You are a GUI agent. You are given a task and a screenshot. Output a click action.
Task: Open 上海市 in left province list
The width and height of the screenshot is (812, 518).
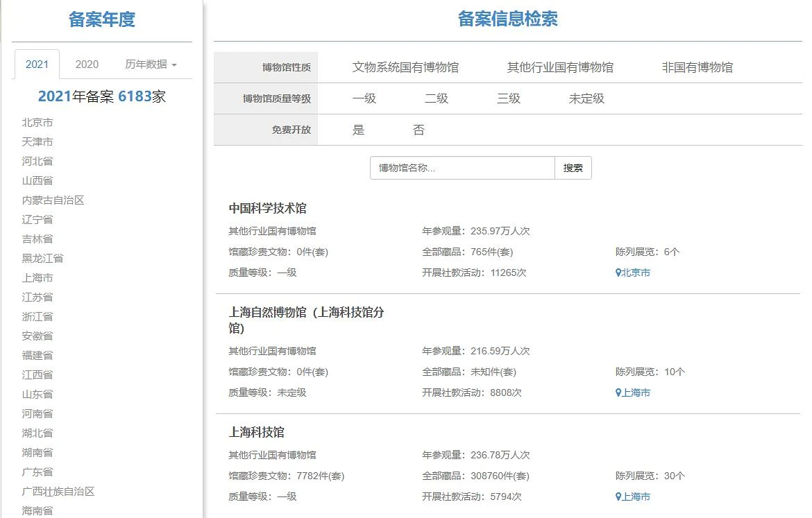[x=37, y=278]
